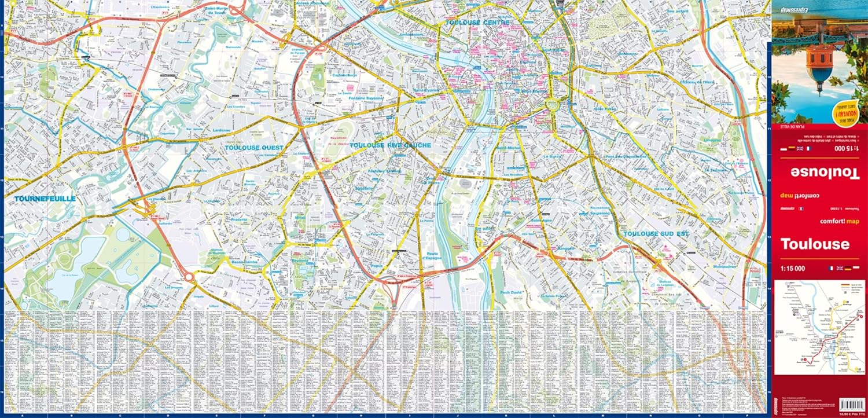Select the TOULOUSE OUEST district label
Image resolution: width=868 pixels, height=418 pixels.
pyautogui.click(x=255, y=148)
